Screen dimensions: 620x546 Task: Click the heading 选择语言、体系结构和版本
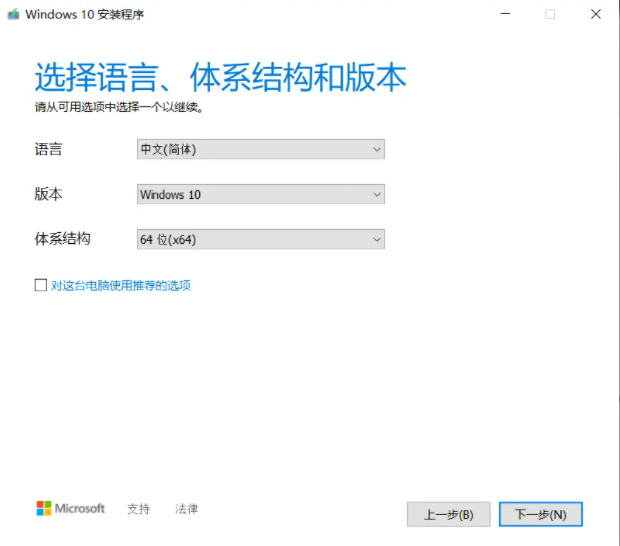pos(220,77)
